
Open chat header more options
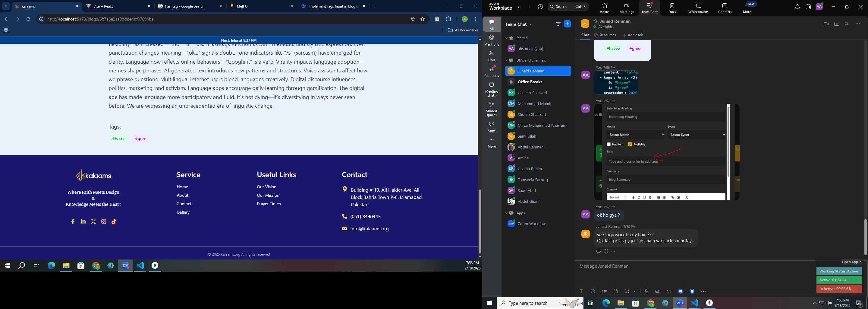click(857, 24)
